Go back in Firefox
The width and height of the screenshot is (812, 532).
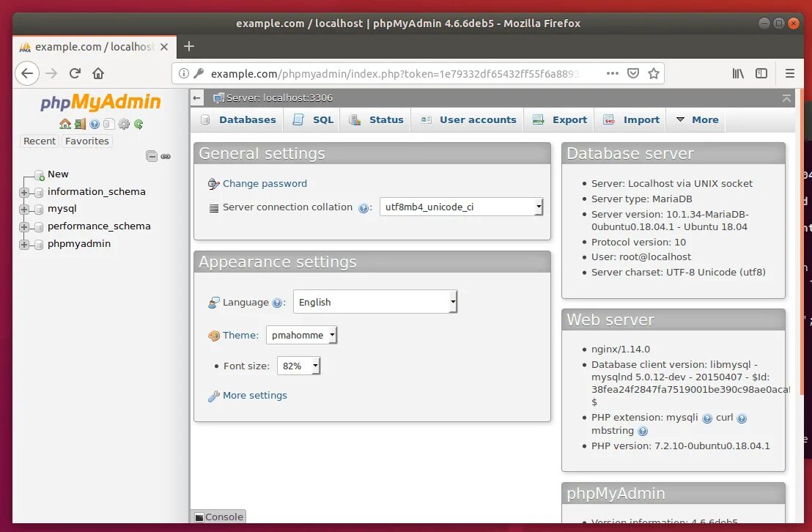click(x=27, y=73)
